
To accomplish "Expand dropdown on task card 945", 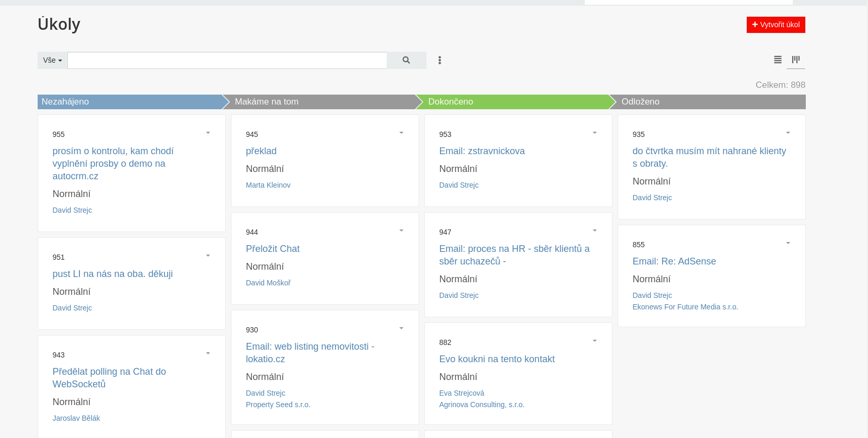I will (401, 133).
